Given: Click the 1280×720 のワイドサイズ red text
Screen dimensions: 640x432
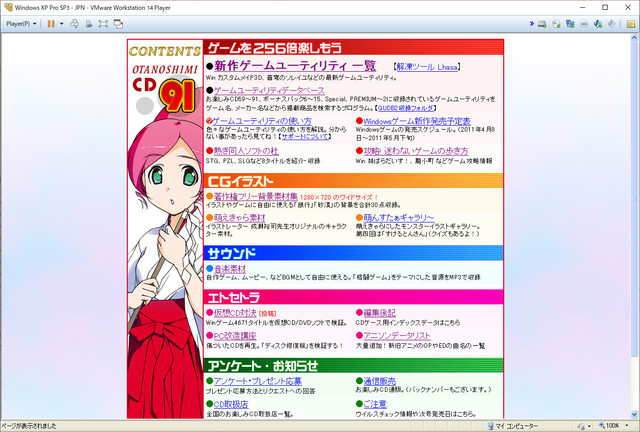Looking at the screenshot, I should click(339, 197).
